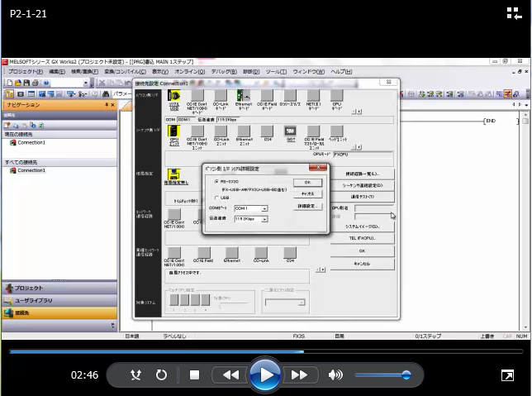
Task: Click the Print icon in the toolbar
Action: [x=36, y=83]
